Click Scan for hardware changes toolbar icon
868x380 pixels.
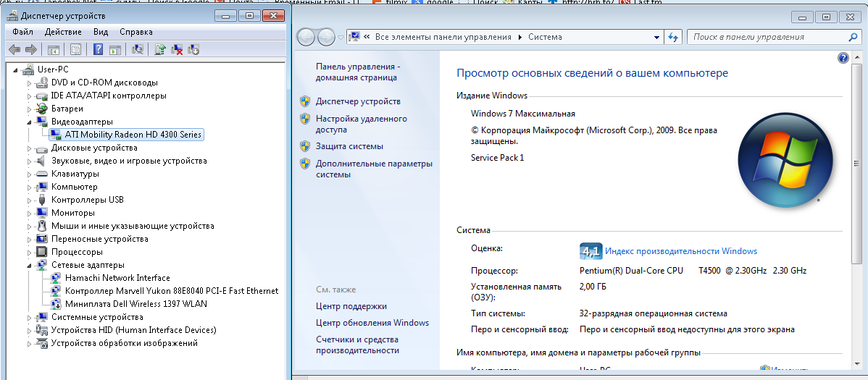[137, 50]
